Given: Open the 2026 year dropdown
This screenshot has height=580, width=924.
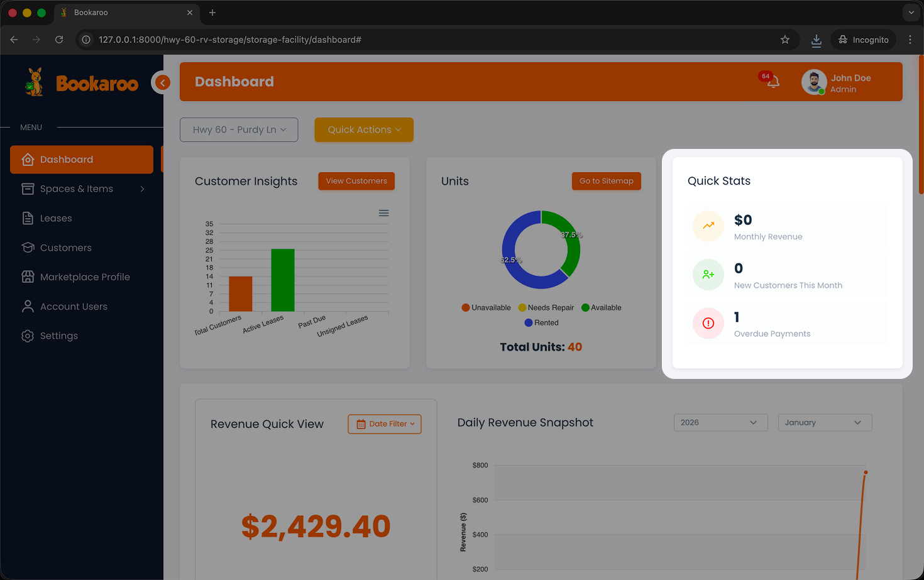Looking at the screenshot, I should tap(720, 423).
